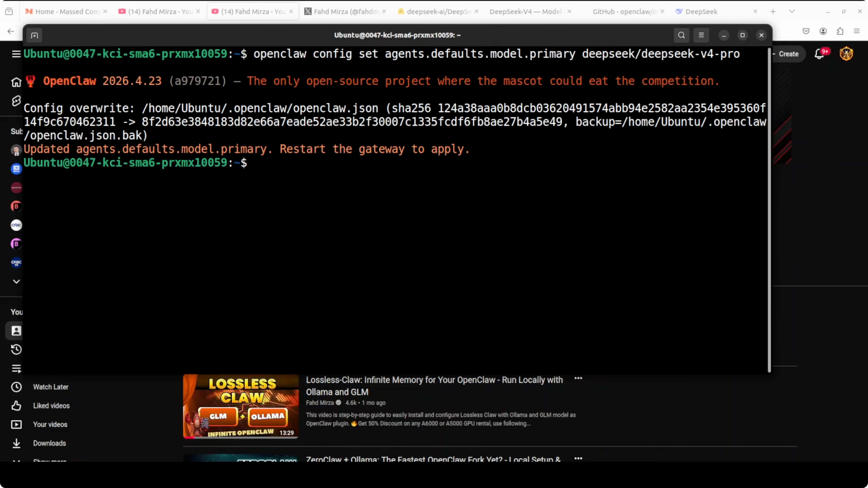Open the terminal hamburger menu
The image size is (868, 488).
[x=701, y=35]
